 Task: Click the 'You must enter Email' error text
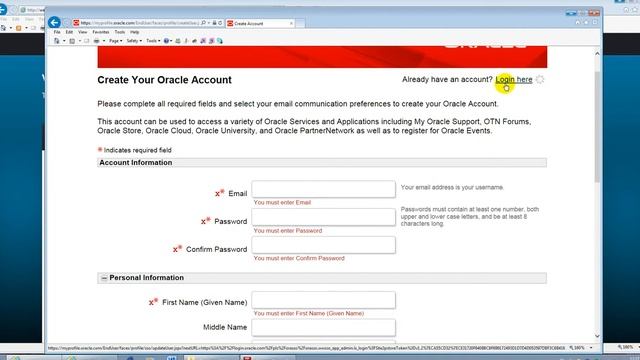coord(282,202)
